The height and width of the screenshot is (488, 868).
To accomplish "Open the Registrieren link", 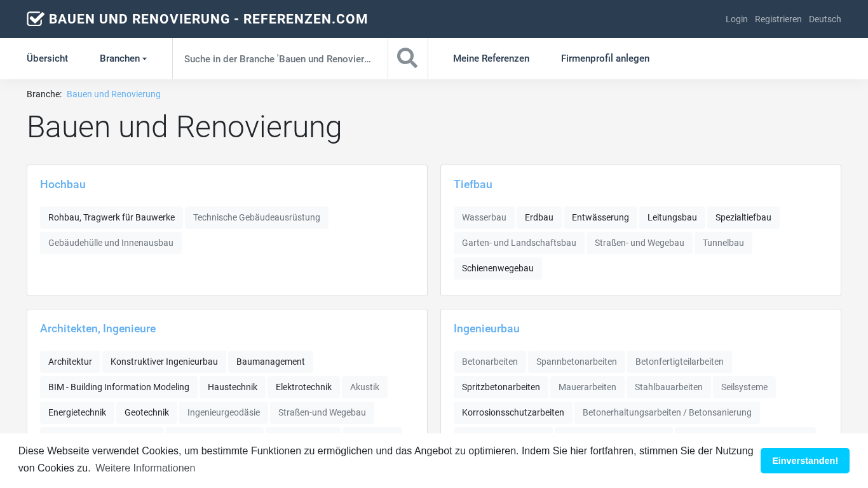I will 778,19.
